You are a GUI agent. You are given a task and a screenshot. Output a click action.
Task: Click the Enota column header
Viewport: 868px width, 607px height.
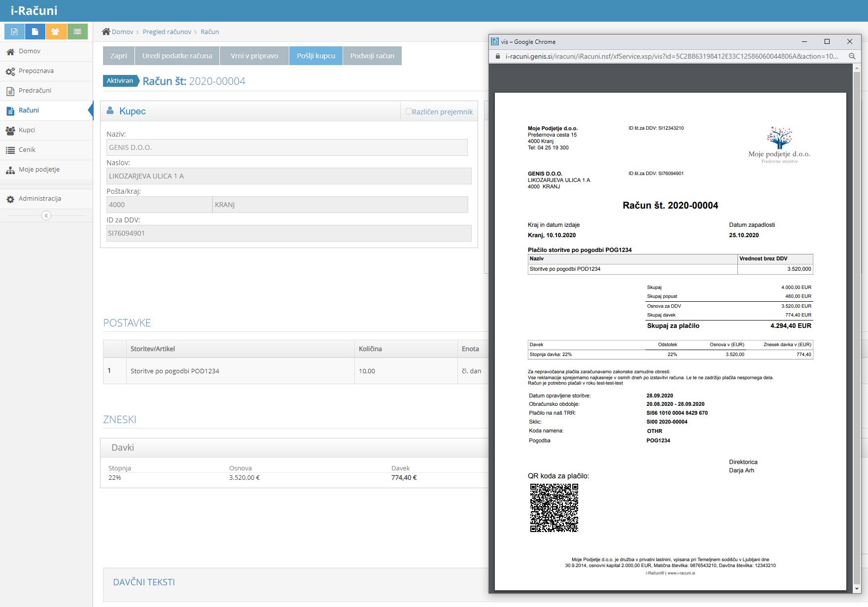click(x=473, y=349)
